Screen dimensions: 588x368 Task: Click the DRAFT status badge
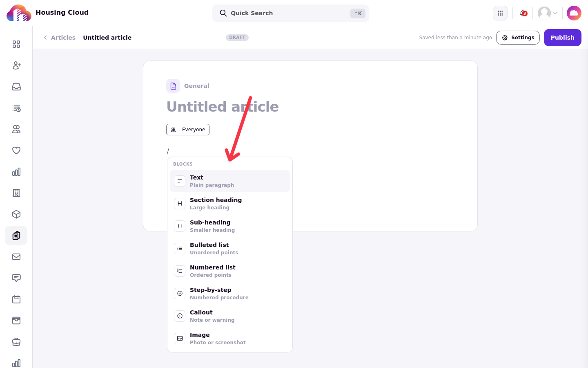point(237,38)
